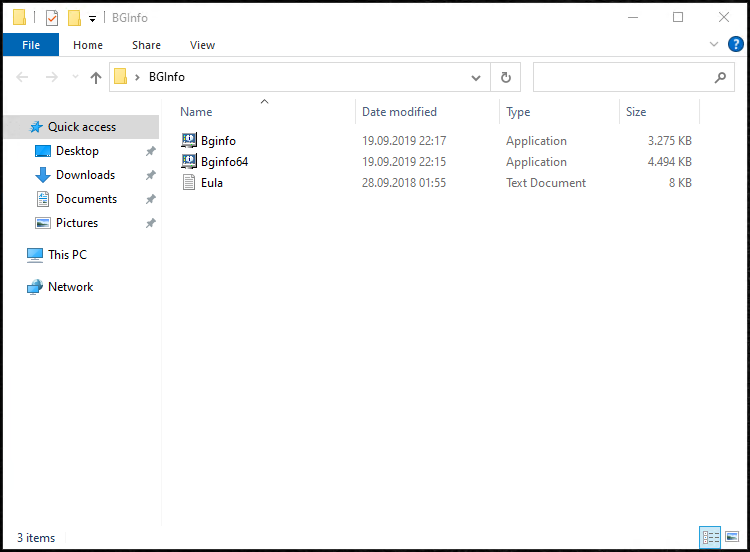The width and height of the screenshot is (750, 552).
Task: Click the BGInfo breadcrumb in the address bar
Action: point(166,77)
